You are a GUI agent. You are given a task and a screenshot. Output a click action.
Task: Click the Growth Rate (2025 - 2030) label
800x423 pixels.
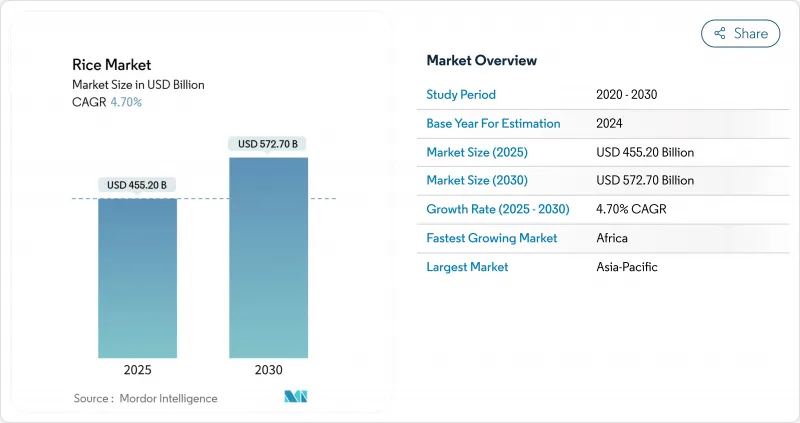pyautogui.click(x=497, y=210)
